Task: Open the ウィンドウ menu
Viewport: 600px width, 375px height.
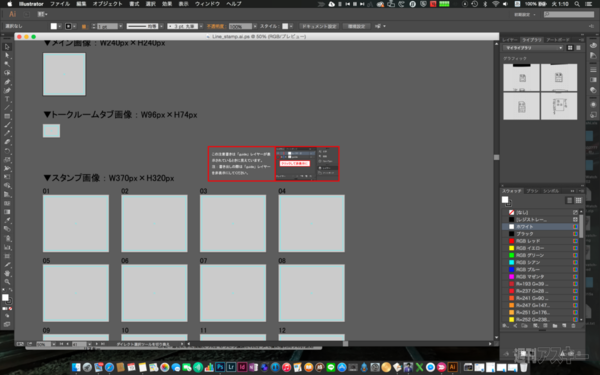Action: [x=207, y=4]
